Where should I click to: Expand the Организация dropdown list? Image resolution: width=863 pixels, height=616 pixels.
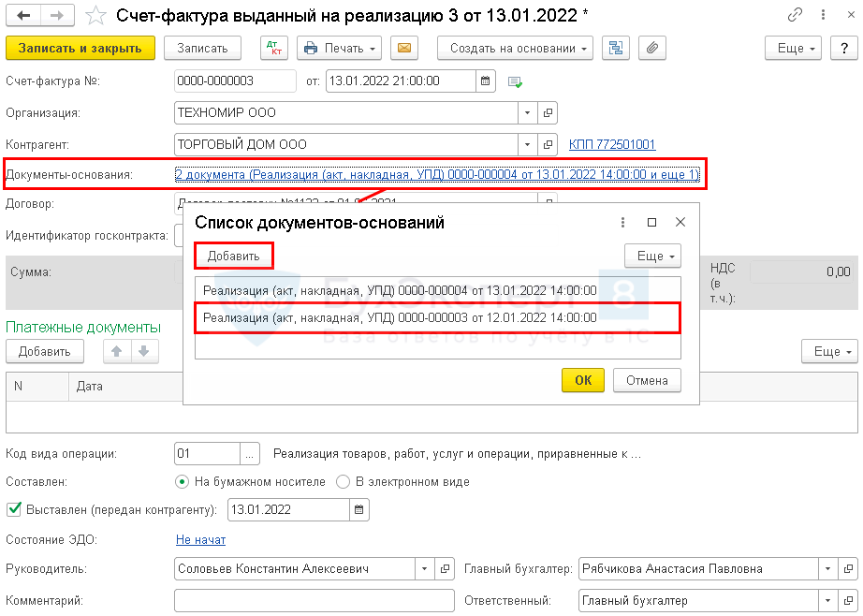click(x=528, y=113)
